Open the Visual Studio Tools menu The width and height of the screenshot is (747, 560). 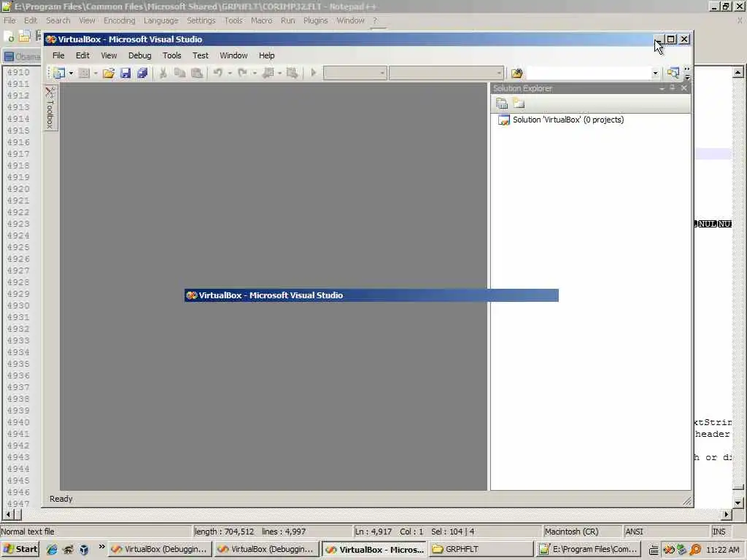point(171,55)
